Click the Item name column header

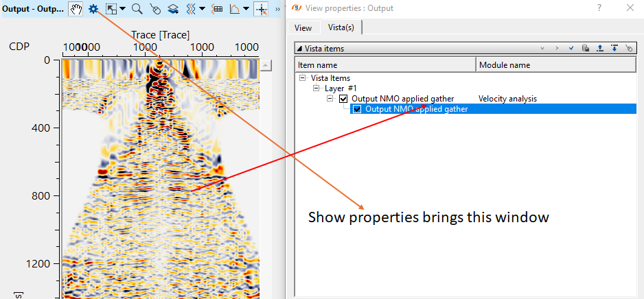tap(384, 64)
